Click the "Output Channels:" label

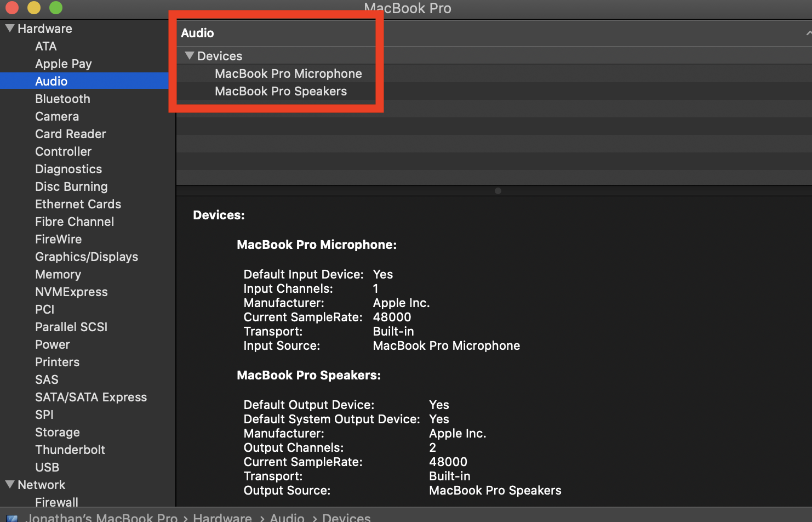pos(294,447)
